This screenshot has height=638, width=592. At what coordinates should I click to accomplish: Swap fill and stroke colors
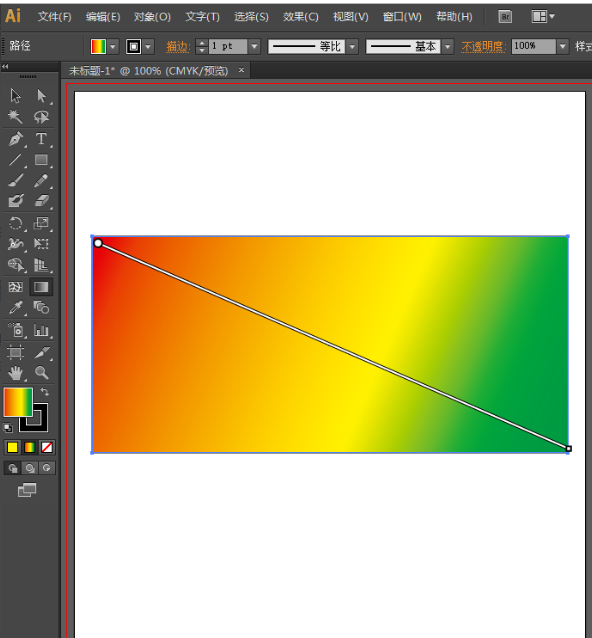[x=44, y=392]
